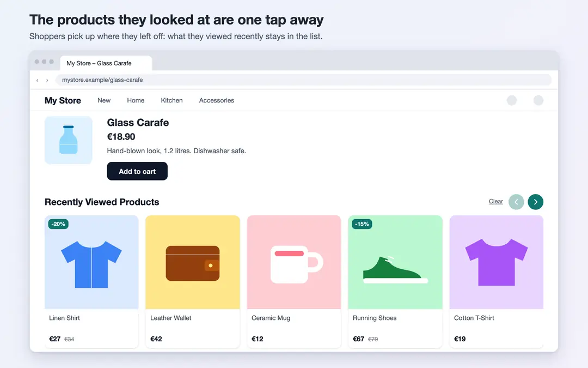Open the New menu item
Screen dimensions: 588x368
coord(104,100)
